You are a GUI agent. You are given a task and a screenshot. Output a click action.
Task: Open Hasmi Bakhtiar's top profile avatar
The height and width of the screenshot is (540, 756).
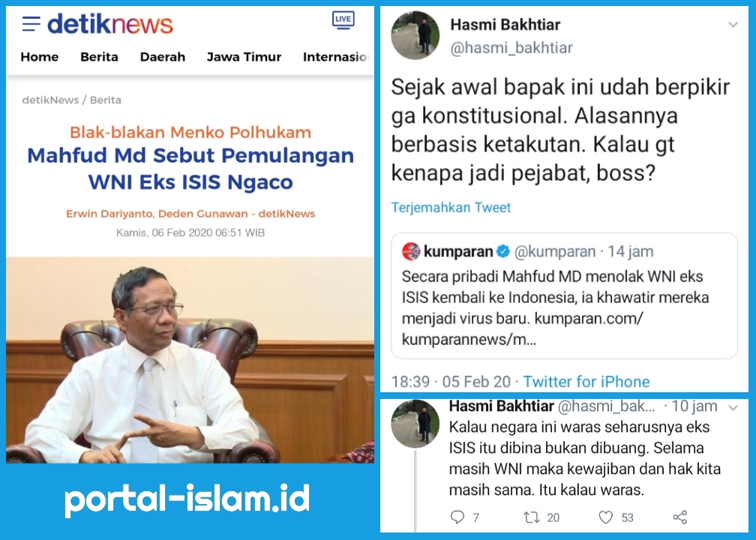[415, 35]
